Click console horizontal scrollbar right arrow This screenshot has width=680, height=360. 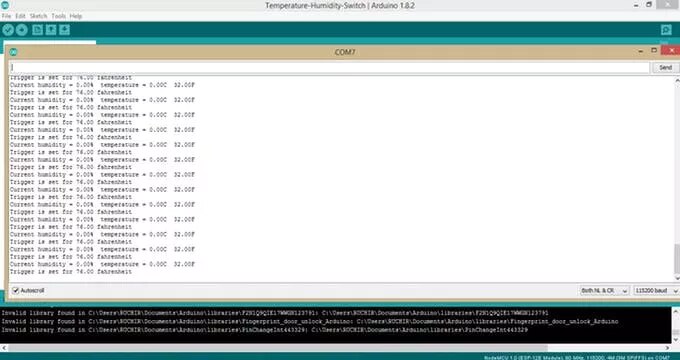(668, 348)
